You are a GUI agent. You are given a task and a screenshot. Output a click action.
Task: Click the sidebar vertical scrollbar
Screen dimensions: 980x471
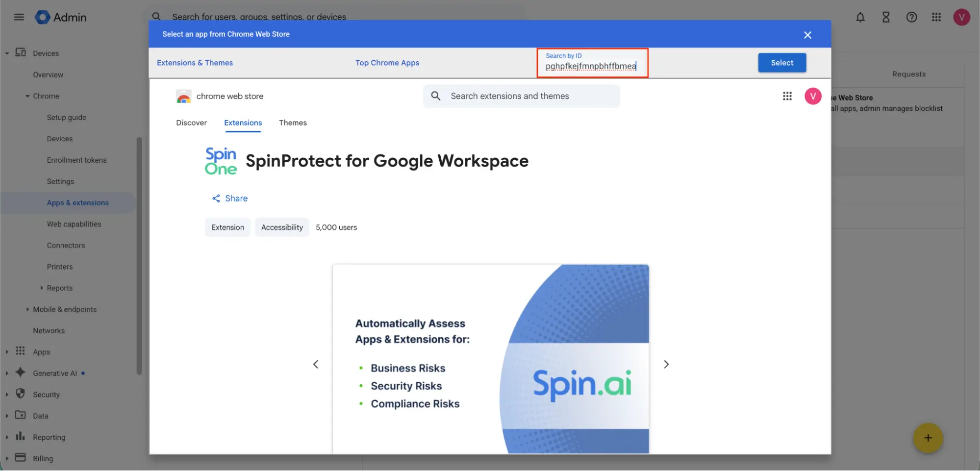tap(139, 255)
